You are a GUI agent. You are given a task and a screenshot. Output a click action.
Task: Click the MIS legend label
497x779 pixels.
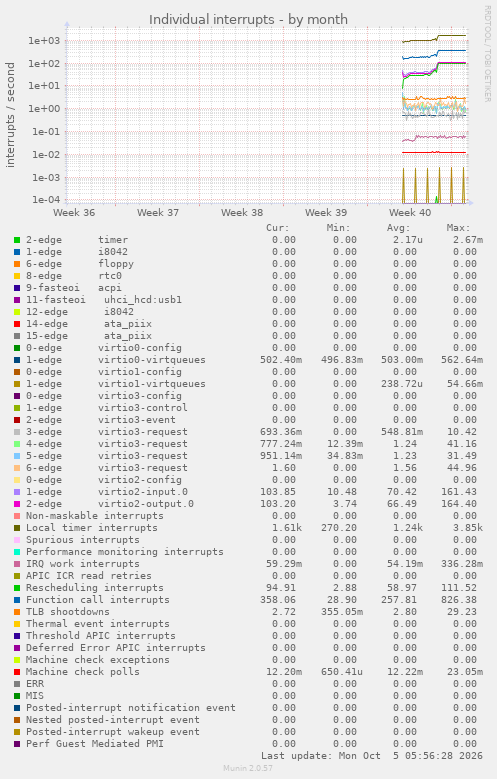(x=35, y=696)
